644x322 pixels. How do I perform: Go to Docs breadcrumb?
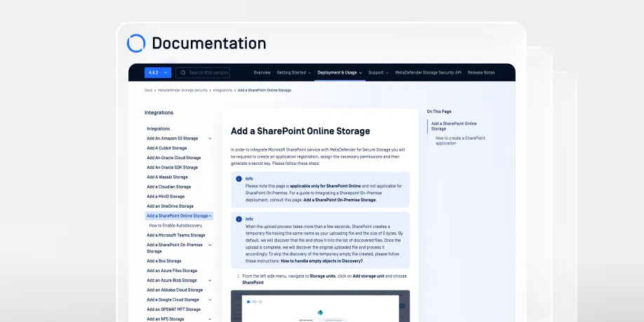148,90
